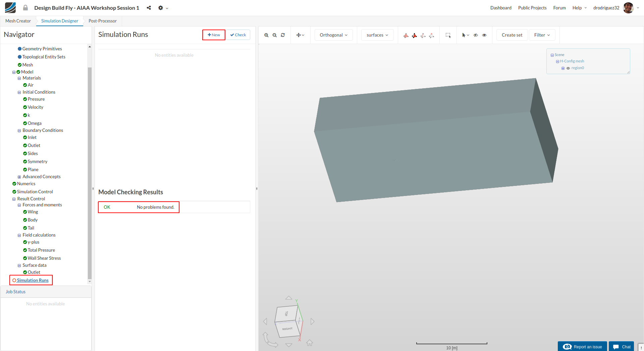
Task: Reset the viewer with the refresh icon
Action: point(283,35)
